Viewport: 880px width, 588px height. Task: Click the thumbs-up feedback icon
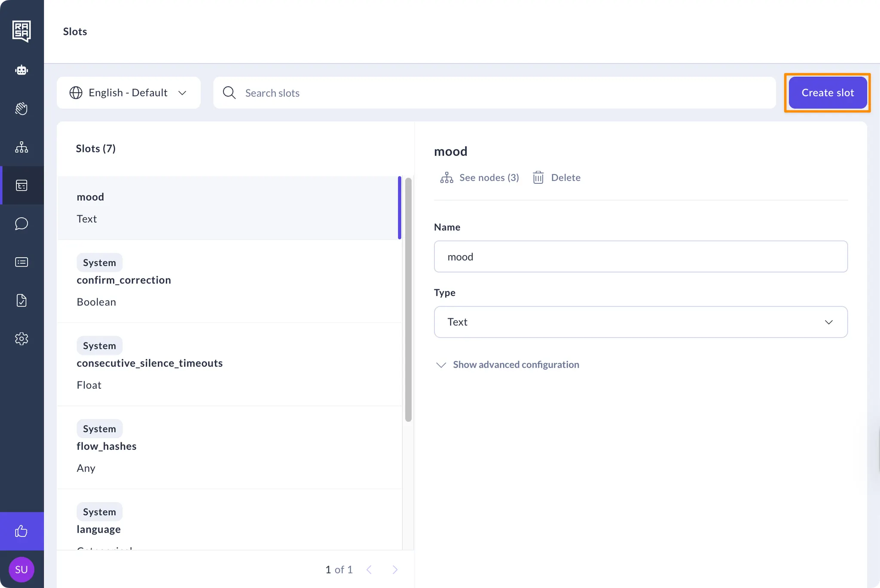pyautogui.click(x=21, y=531)
